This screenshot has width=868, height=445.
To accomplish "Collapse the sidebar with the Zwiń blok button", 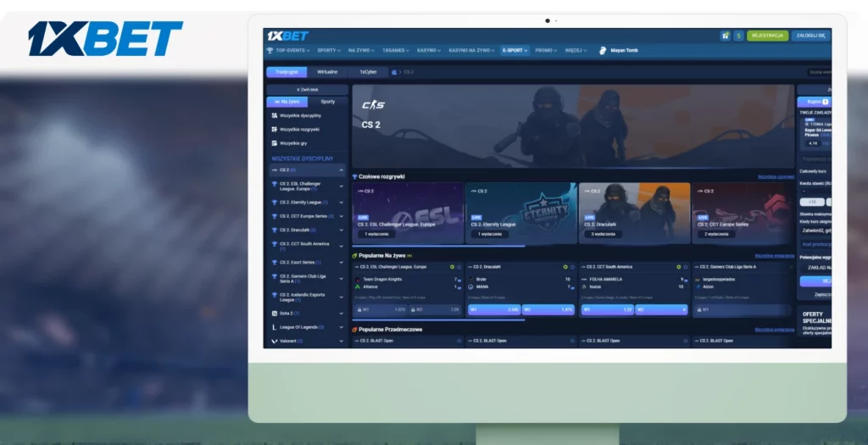I will click(x=307, y=90).
